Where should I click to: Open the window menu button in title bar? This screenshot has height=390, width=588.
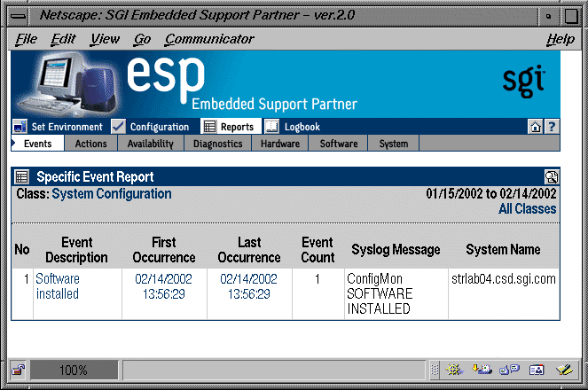[x=18, y=16]
